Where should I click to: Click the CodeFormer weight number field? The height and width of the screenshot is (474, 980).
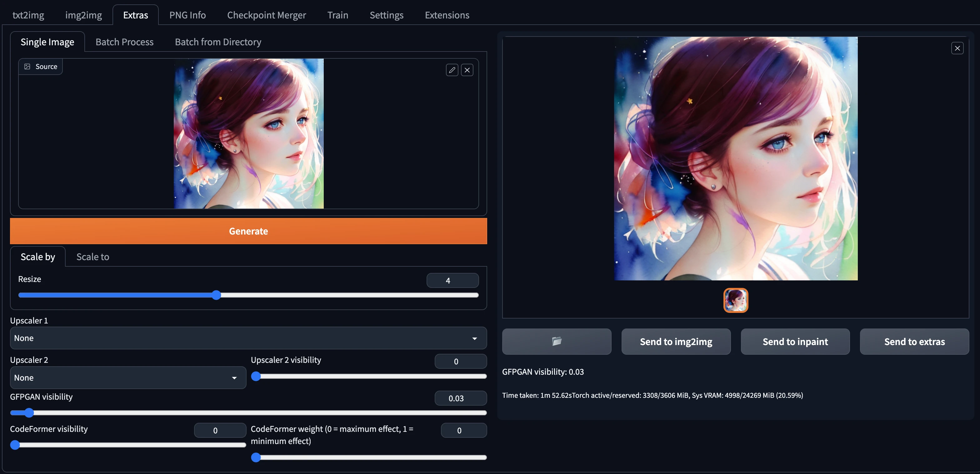coord(463,430)
